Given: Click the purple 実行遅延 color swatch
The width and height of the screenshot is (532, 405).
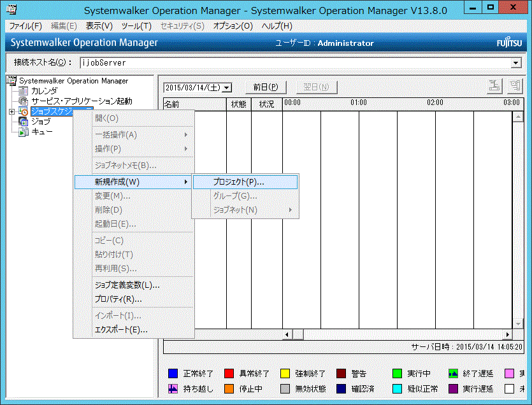Looking at the screenshot, I should (x=453, y=388).
